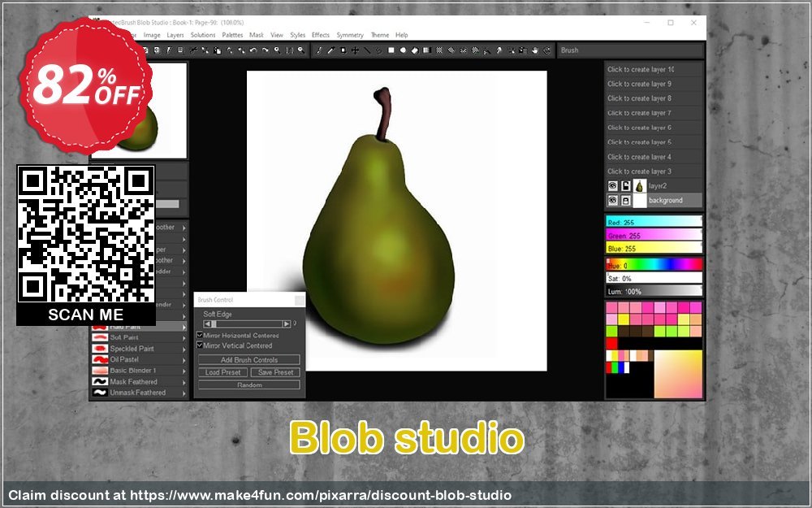The height and width of the screenshot is (508, 812).
Task: Click on the Hue rainbow slider
Action: (x=654, y=265)
